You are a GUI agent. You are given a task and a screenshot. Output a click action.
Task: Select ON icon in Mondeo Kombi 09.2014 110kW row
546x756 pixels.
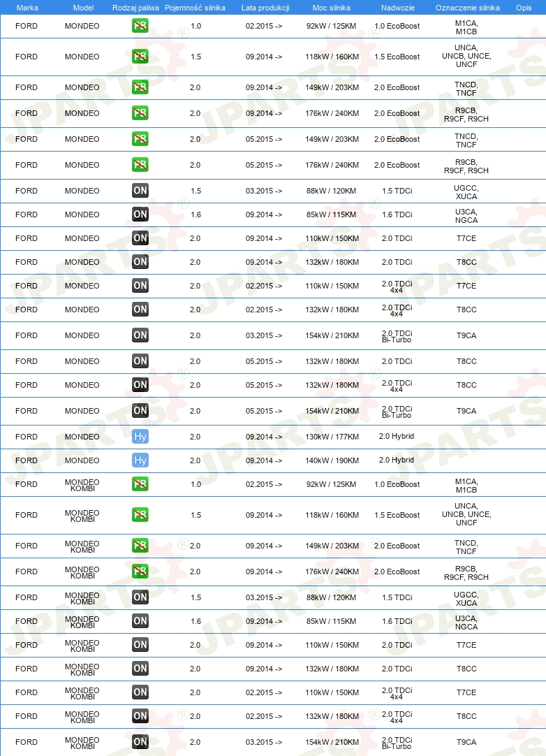coord(140,645)
